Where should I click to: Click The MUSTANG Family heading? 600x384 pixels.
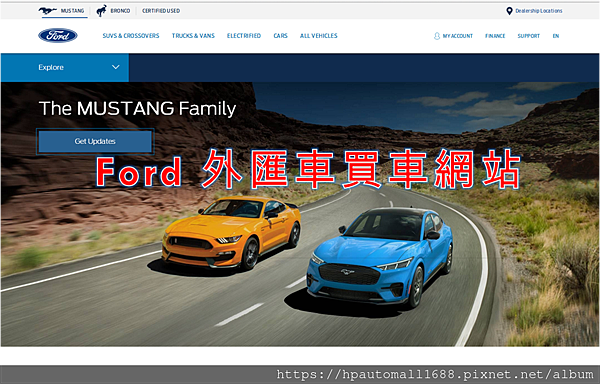click(137, 108)
